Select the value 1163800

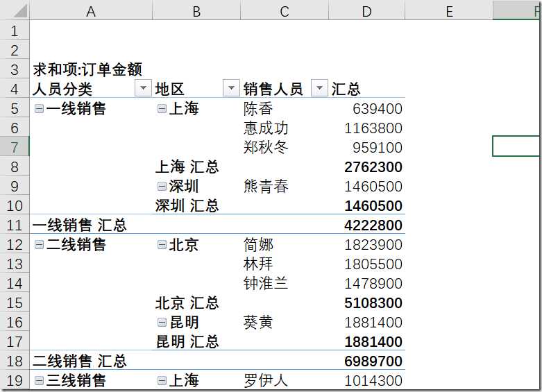[x=373, y=128]
